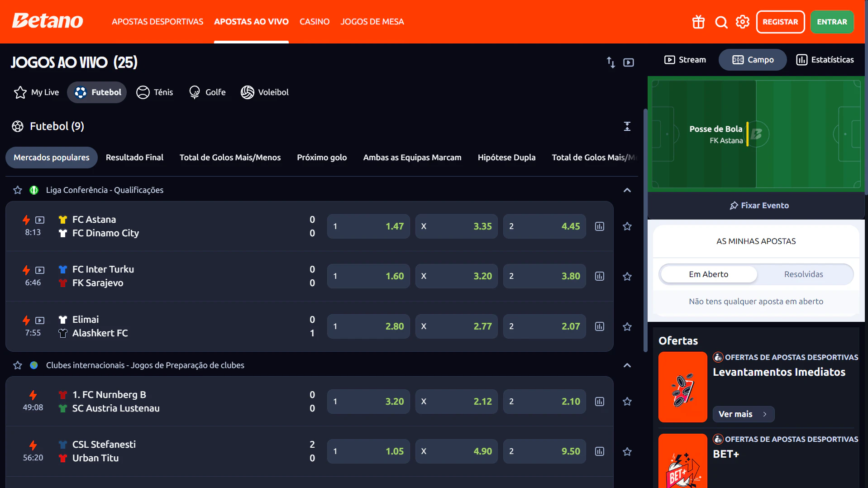Click the Betano logo
This screenshot has height=488, width=868.
click(x=48, y=21)
